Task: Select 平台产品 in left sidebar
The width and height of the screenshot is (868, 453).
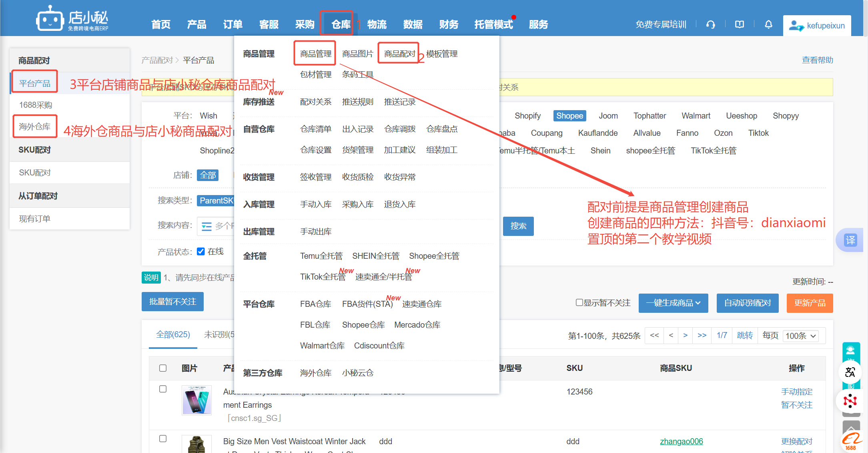Action: (x=35, y=83)
